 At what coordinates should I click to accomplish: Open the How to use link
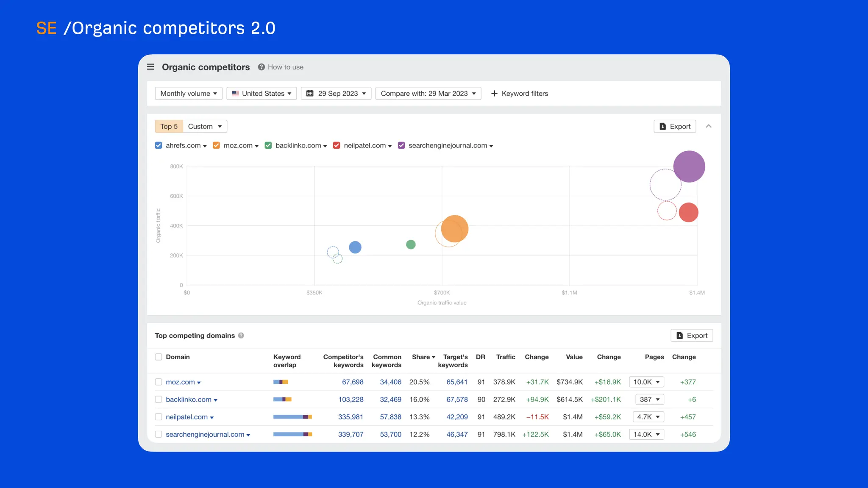click(x=286, y=67)
